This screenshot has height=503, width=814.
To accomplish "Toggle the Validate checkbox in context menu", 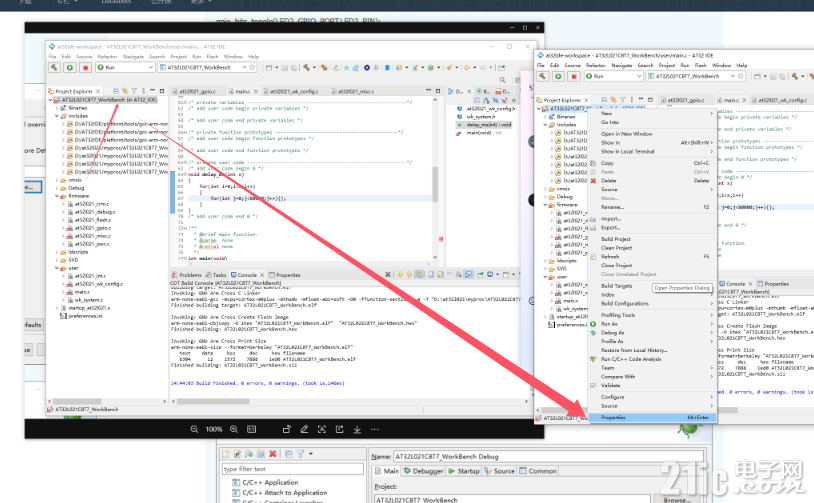I will pyautogui.click(x=593, y=386).
